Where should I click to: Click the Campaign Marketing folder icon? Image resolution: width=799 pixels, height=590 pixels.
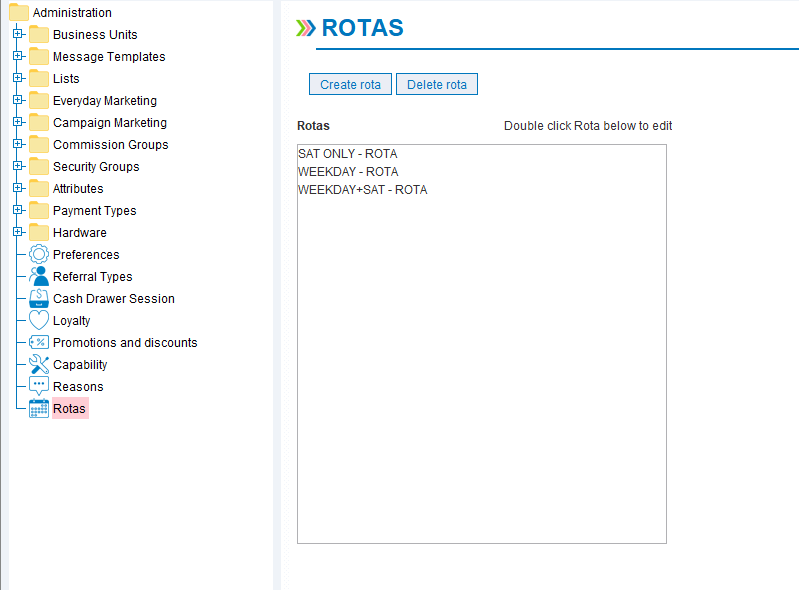(x=39, y=122)
